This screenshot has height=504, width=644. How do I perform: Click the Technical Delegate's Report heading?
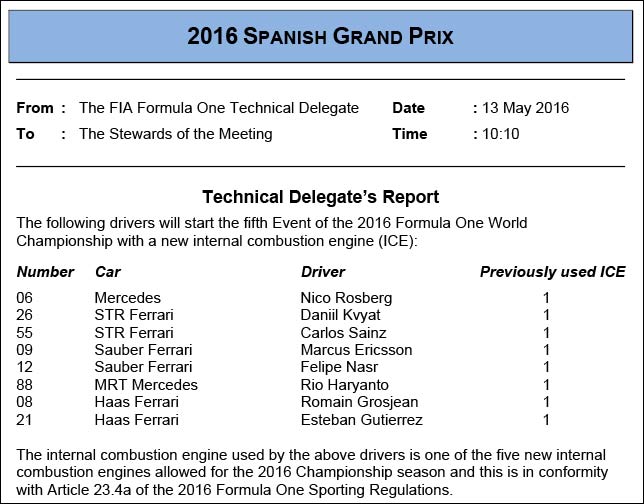tap(320, 197)
